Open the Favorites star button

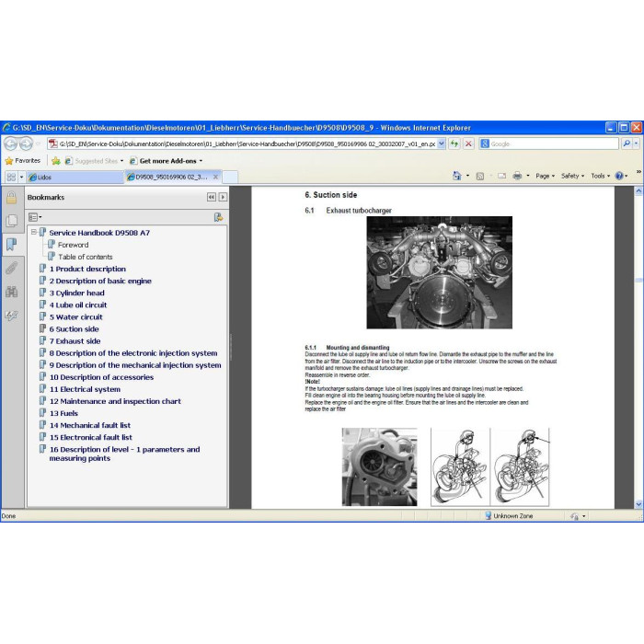23,161
